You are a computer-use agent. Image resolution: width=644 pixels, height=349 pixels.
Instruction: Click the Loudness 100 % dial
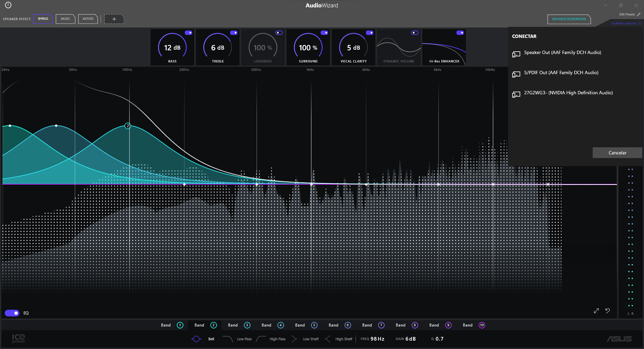click(x=263, y=47)
